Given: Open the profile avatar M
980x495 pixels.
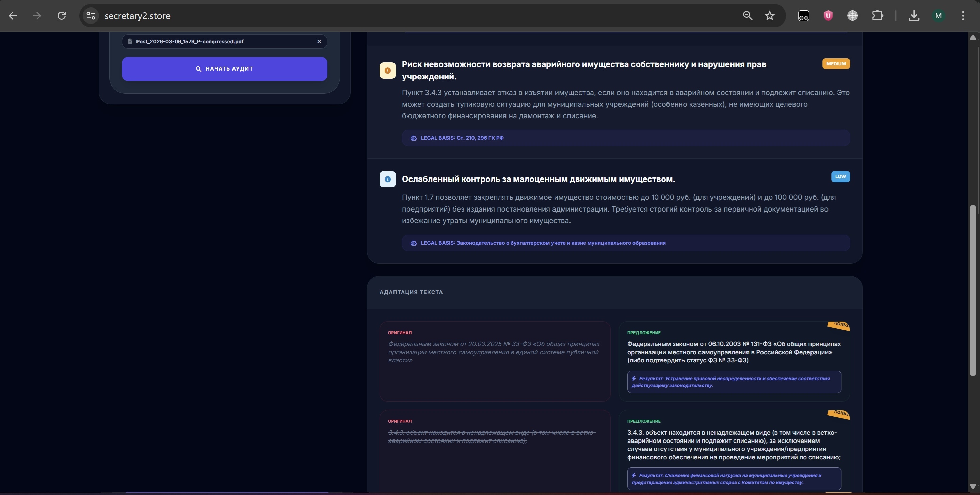Looking at the screenshot, I should (x=938, y=16).
